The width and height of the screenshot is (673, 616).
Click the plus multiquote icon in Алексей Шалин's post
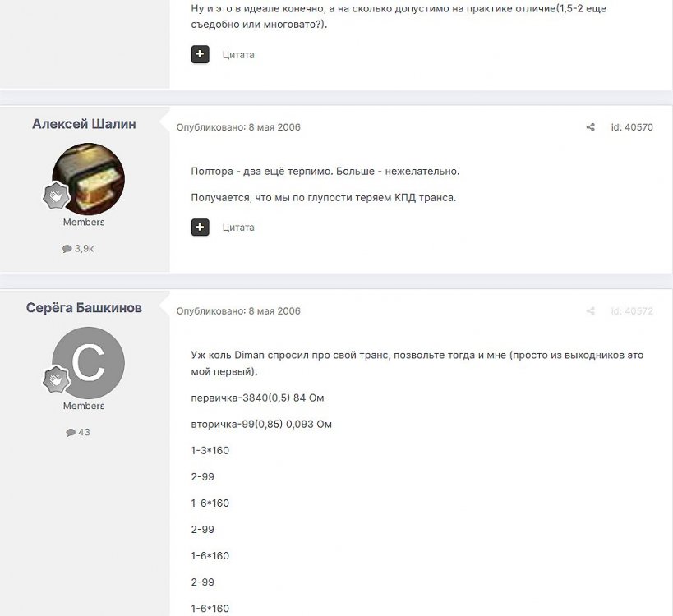click(200, 228)
